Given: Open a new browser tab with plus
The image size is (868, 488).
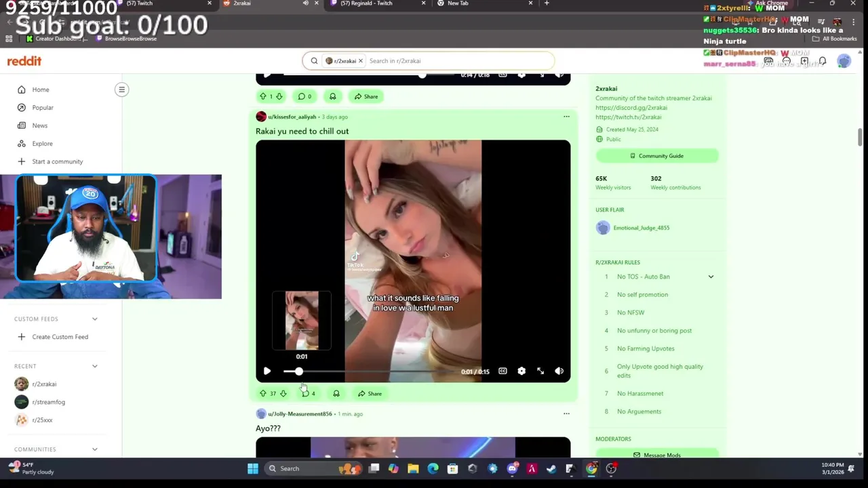Looking at the screenshot, I should pyautogui.click(x=547, y=3).
